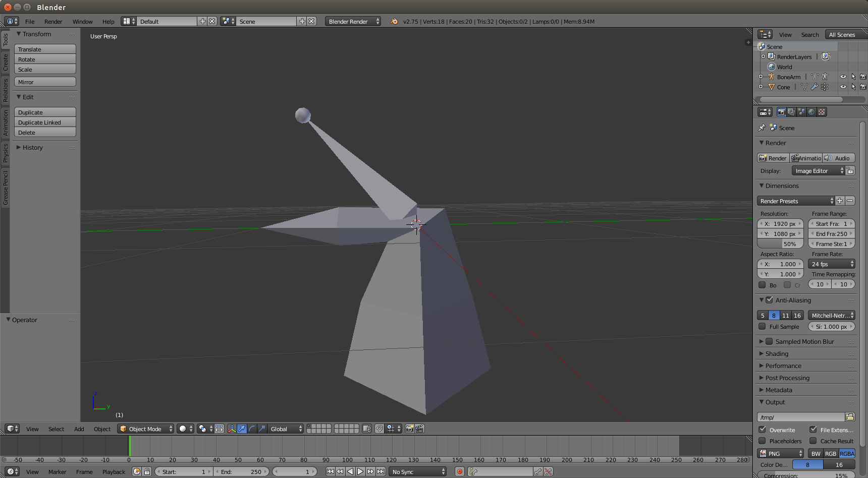Toggle the timeline frame range lock icon
868x478 pixels.
[x=147, y=471]
